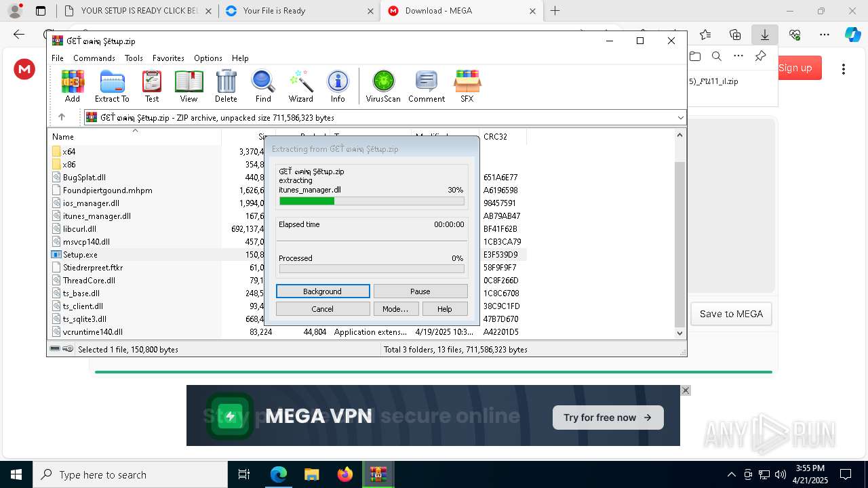The height and width of the screenshot is (488, 868).
Task: Click the Find magnifier icon
Action: (x=263, y=86)
